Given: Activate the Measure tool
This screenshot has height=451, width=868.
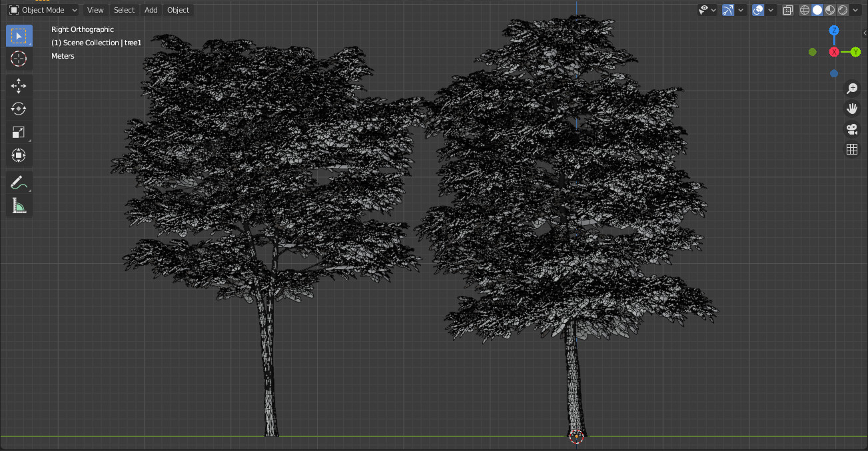Looking at the screenshot, I should [x=19, y=205].
